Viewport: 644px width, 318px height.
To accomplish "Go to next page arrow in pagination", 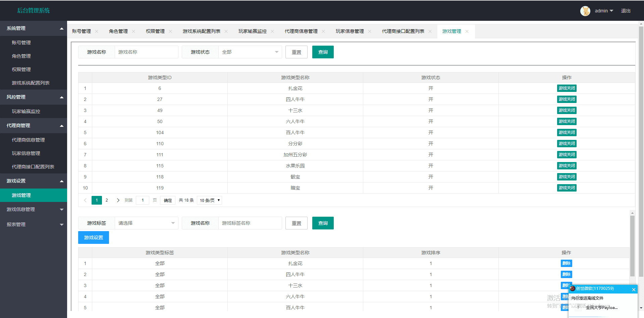I will point(118,200).
